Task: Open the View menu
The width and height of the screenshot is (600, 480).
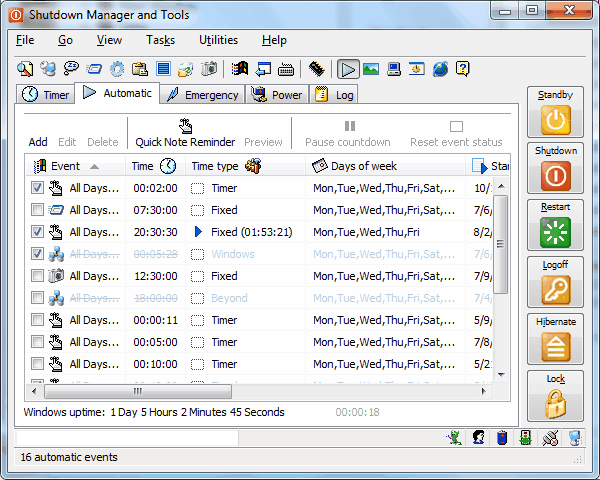Action: coord(109,40)
